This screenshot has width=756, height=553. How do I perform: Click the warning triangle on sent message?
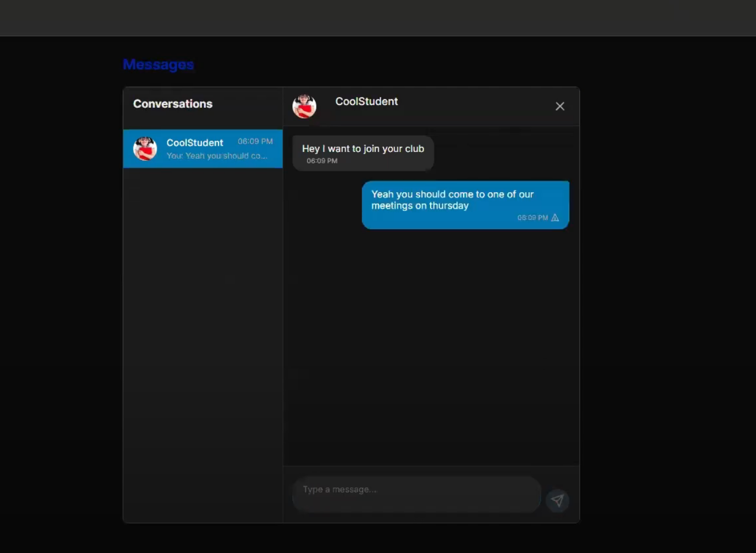[555, 218]
